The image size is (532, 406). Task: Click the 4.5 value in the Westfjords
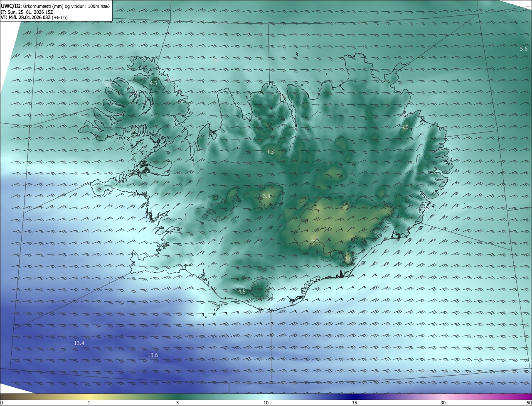coord(153,83)
